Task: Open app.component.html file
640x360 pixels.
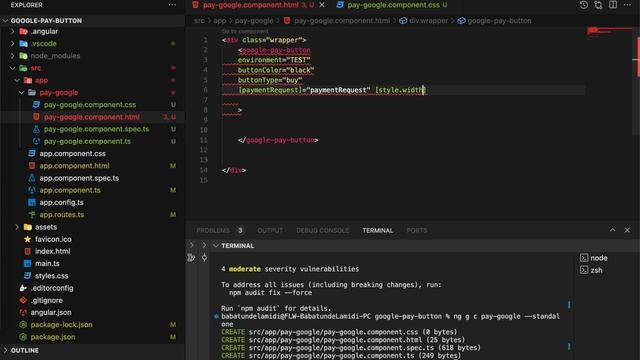Action: pyautogui.click(x=74, y=166)
